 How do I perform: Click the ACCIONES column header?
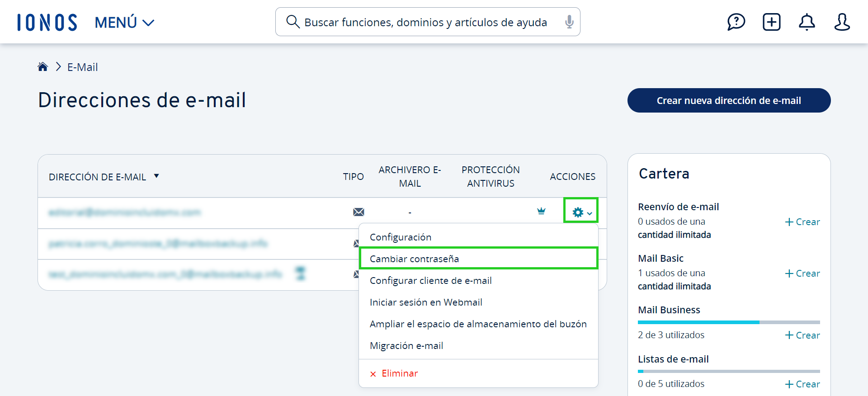click(x=572, y=177)
